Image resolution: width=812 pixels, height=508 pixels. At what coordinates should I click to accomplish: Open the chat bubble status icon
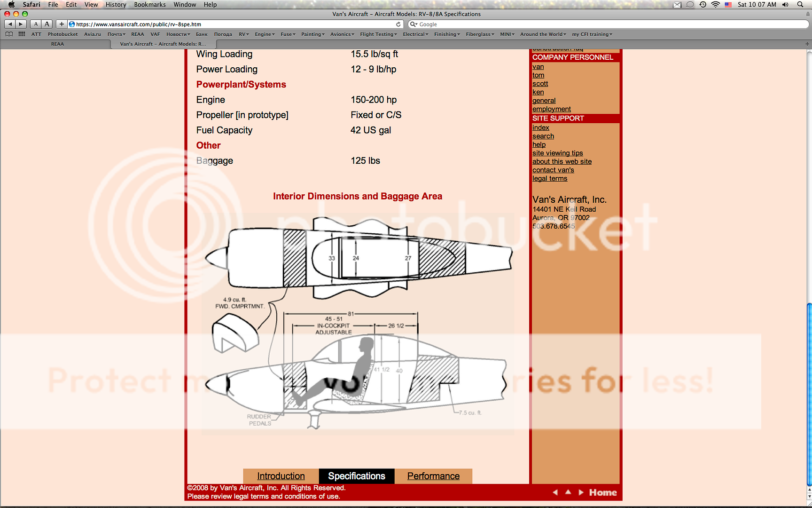coord(690,4)
